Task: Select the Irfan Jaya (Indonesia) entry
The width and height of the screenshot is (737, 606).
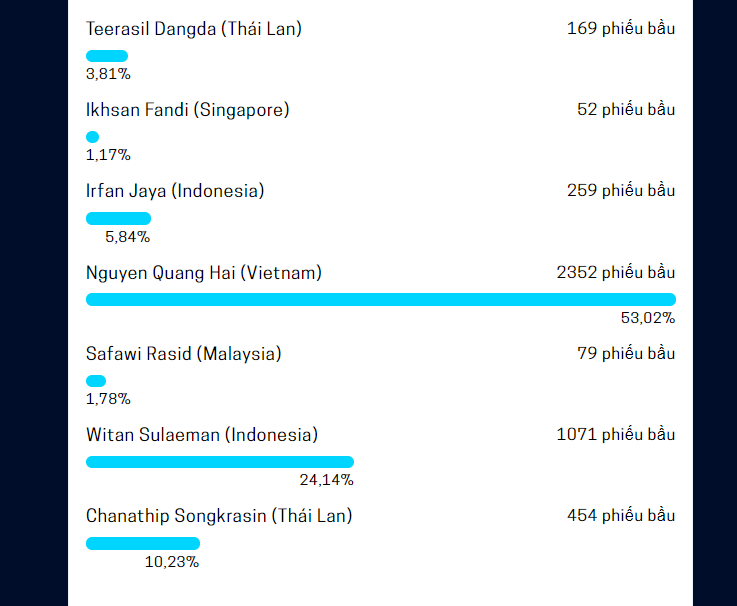Action: pos(175,191)
